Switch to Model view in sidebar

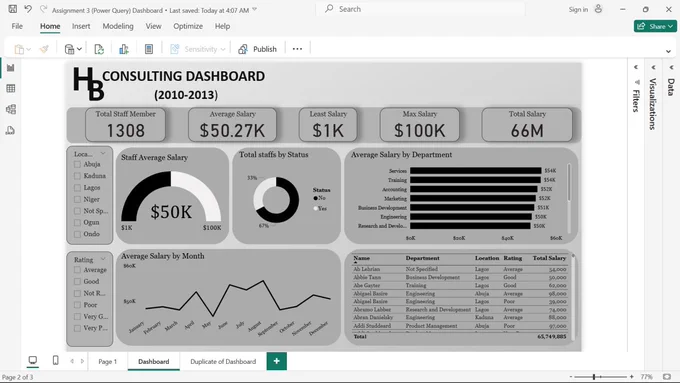pyautogui.click(x=11, y=109)
